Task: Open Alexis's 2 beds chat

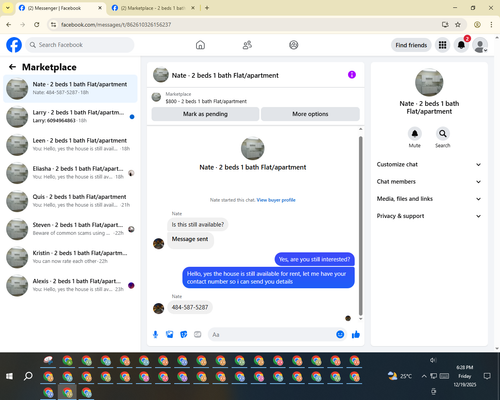Action: coord(70,285)
